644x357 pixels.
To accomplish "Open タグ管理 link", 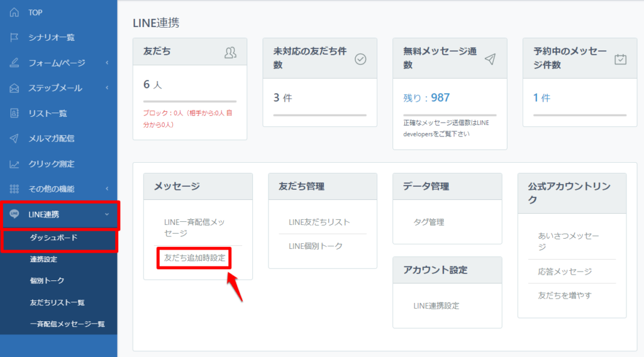I will point(429,222).
